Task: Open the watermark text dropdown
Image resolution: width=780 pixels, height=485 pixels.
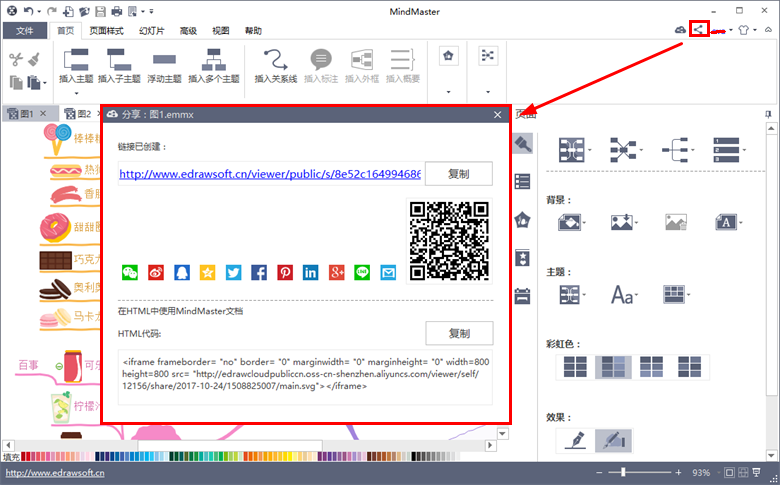Action: click(x=729, y=222)
